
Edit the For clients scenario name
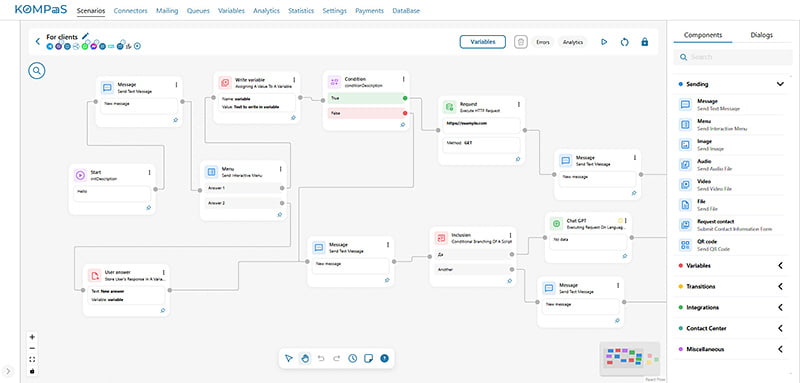[x=85, y=36]
